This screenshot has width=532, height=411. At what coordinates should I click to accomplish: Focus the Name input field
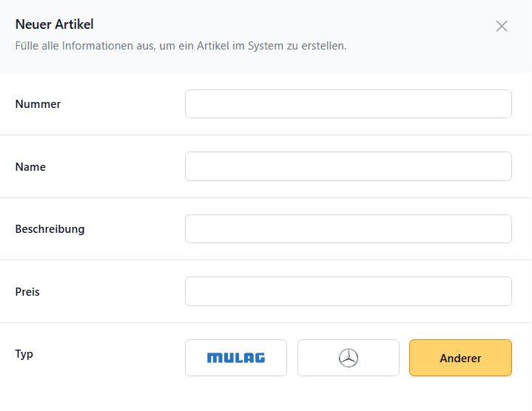348,166
